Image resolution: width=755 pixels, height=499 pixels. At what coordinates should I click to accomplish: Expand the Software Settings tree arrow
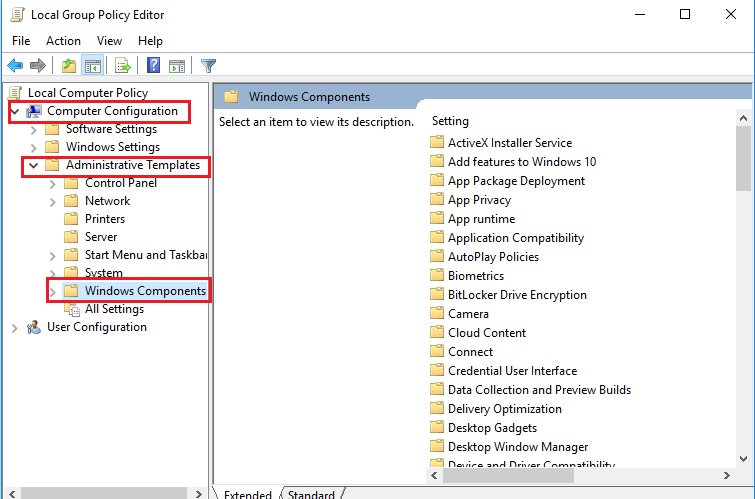pyautogui.click(x=34, y=129)
